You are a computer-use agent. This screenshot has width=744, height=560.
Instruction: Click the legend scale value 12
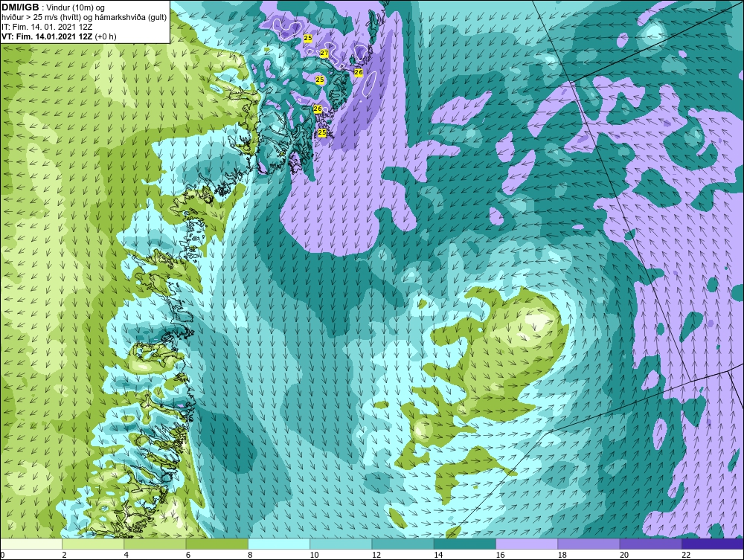376,555
